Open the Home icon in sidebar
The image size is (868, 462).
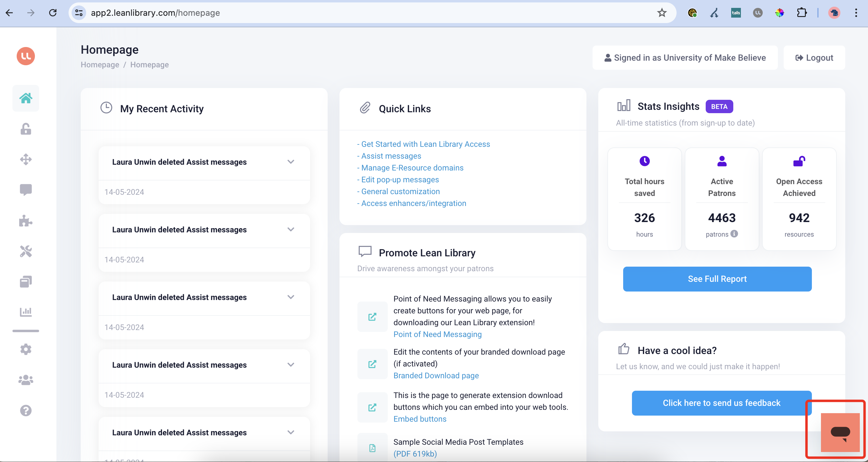[x=25, y=98]
